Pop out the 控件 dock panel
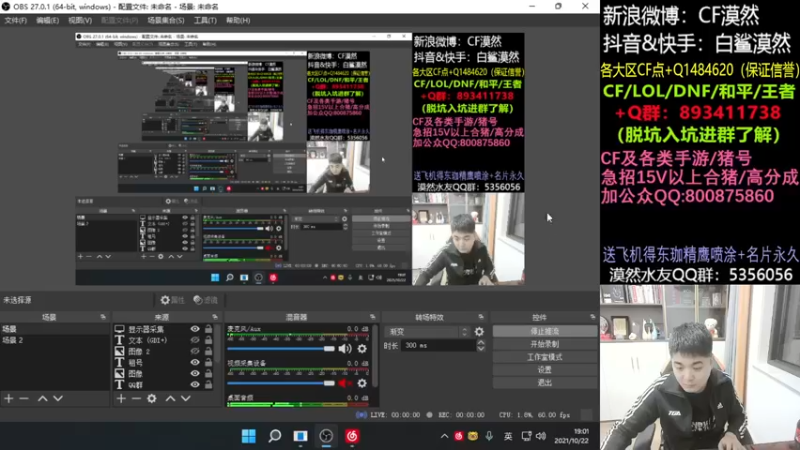The width and height of the screenshot is (800, 450). tap(592, 317)
